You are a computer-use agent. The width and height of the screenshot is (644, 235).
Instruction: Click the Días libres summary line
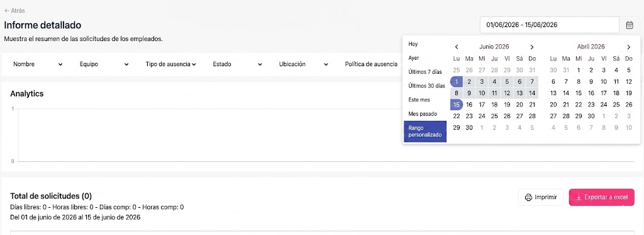(x=97, y=207)
